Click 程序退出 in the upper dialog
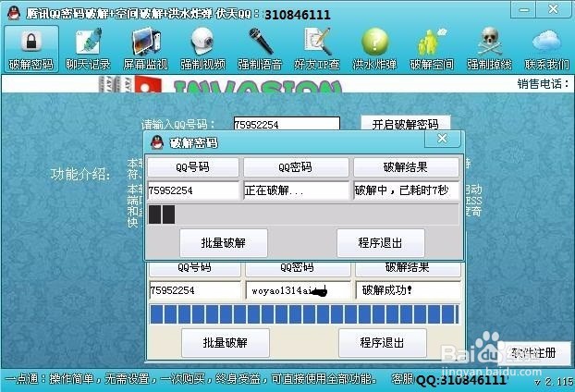This screenshot has width=575, height=392. (381, 243)
